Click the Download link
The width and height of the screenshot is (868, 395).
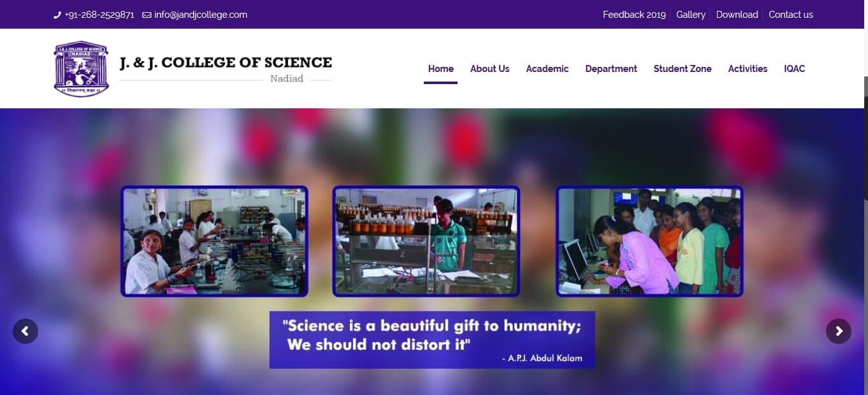click(x=737, y=15)
